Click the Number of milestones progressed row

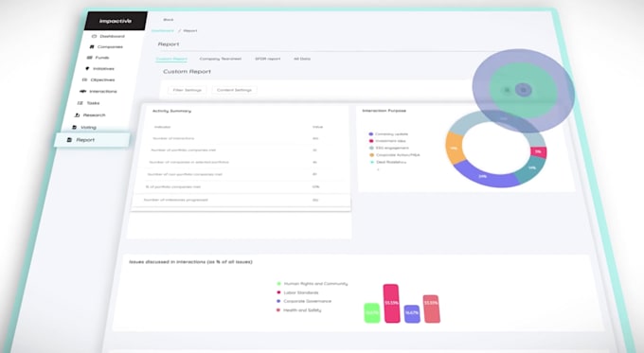tap(241, 200)
